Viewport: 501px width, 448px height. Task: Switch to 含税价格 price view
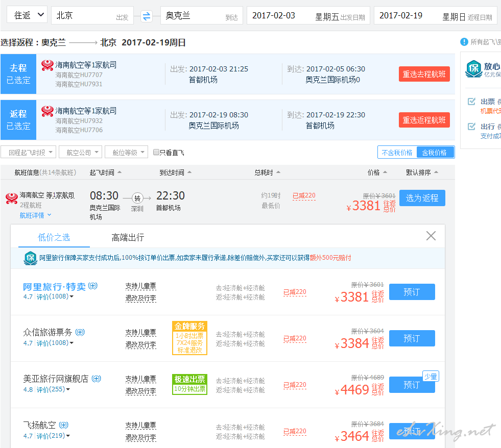click(435, 153)
